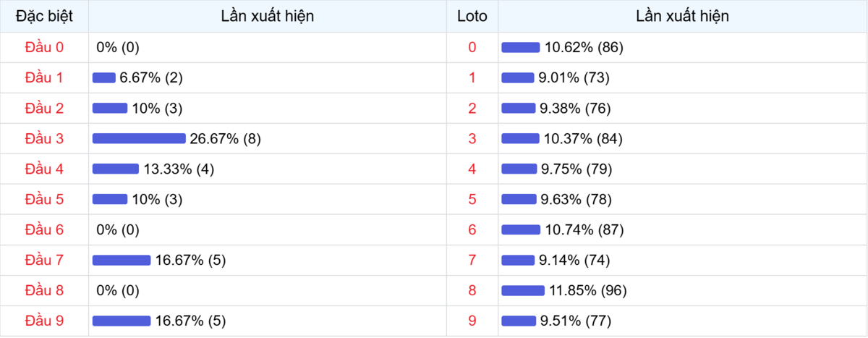Click the red Loto number 6
868x338 pixels.
click(x=472, y=229)
